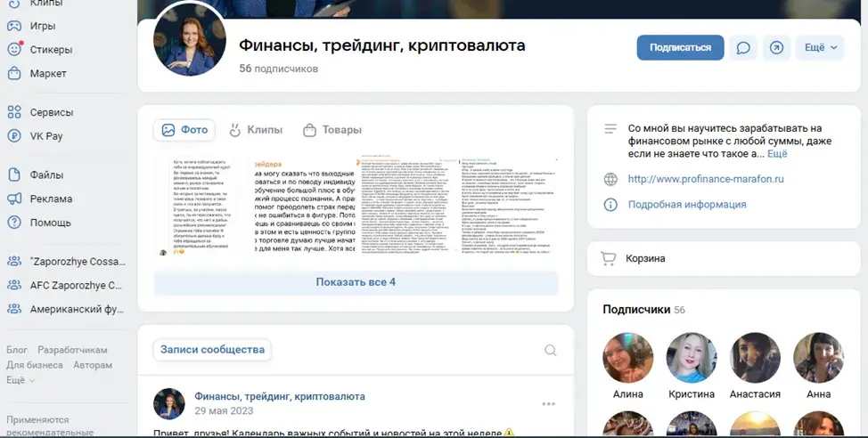Select the Записи сообщества tab
868x438 pixels.
click(x=212, y=350)
